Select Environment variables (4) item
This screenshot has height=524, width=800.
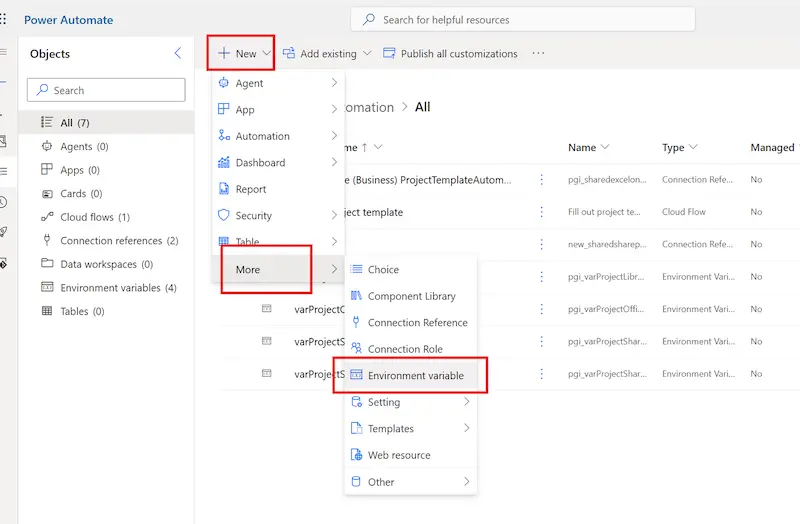coord(106,287)
